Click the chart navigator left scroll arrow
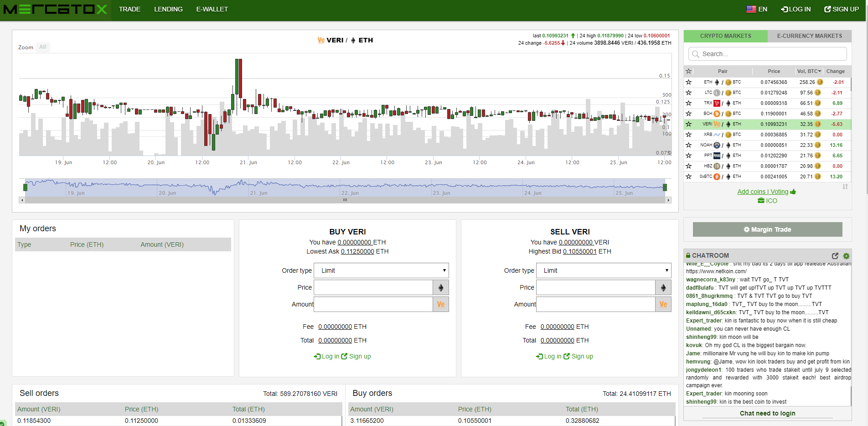Image resolution: width=868 pixels, height=426 pixels. pyautogui.click(x=21, y=200)
